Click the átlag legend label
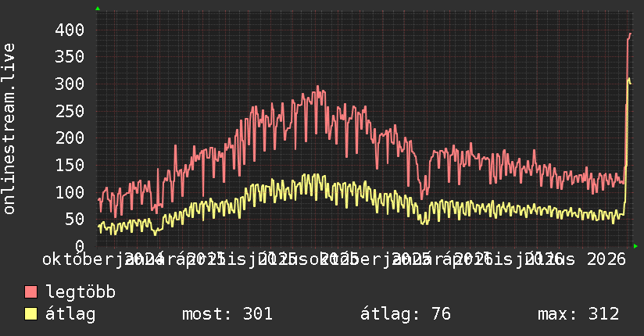The image size is (644, 336). tap(70, 314)
